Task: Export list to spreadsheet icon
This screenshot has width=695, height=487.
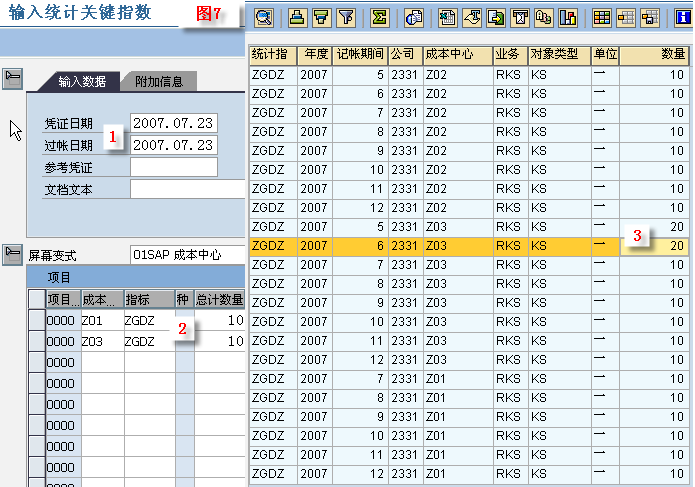Action: coord(448,18)
